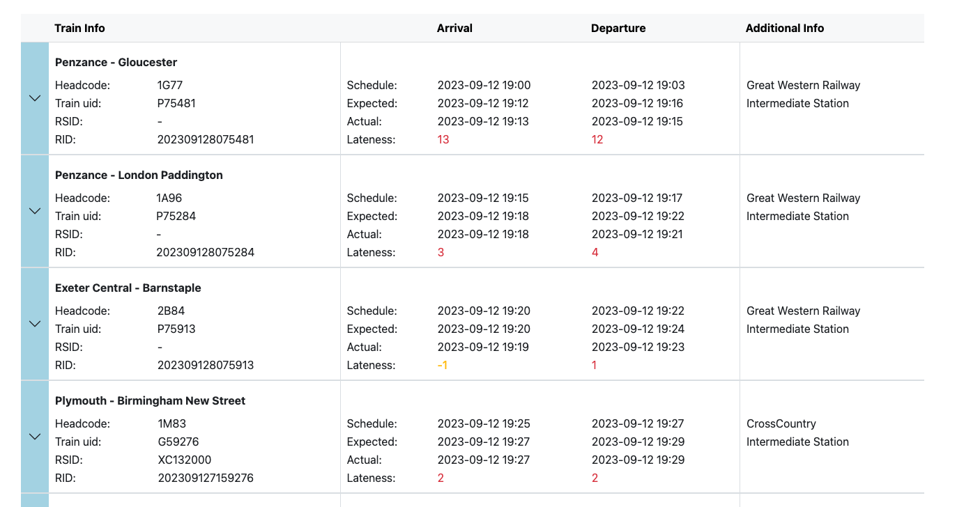This screenshot has height=507, width=980.
Task: Click the arrival lateness value 13
Action: tap(443, 140)
